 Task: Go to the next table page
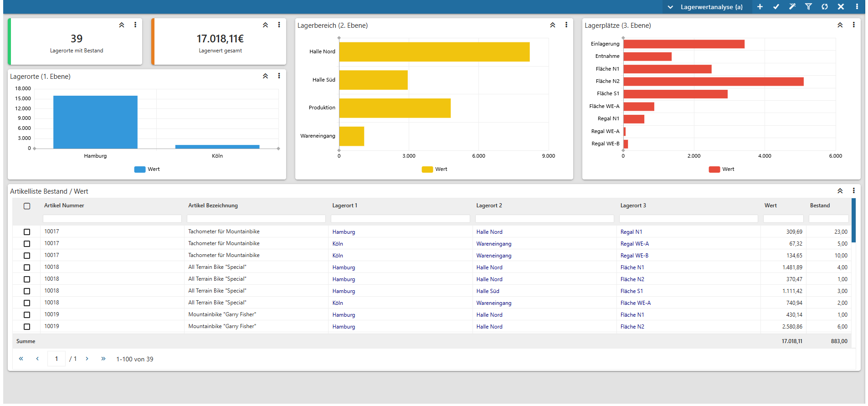click(87, 359)
